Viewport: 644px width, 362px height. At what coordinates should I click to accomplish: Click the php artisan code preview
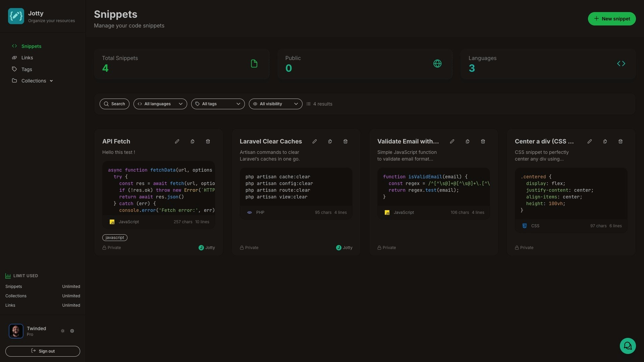pyautogui.click(x=296, y=187)
